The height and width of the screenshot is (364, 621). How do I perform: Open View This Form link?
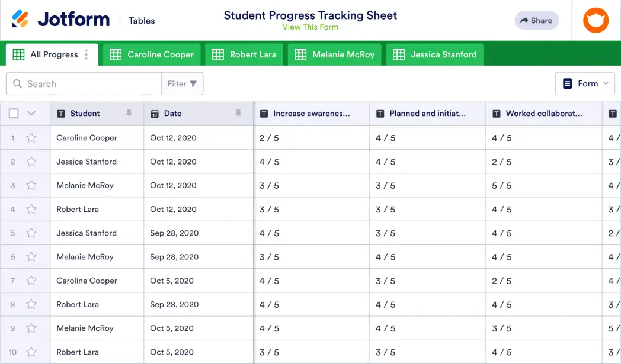(310, 27)
